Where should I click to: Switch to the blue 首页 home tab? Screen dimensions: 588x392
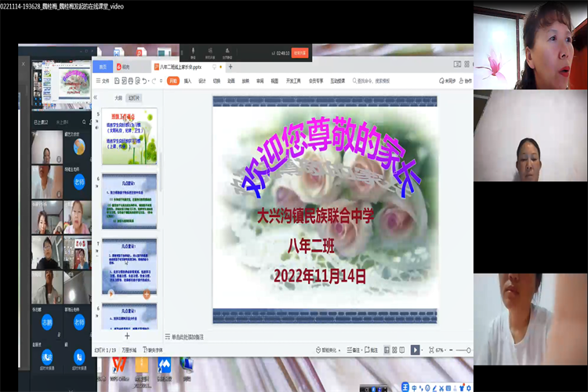[103, 67]
